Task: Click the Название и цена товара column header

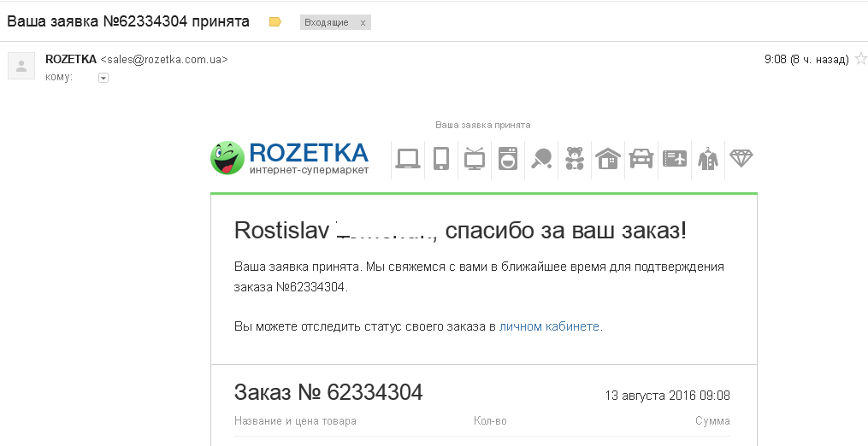Action: coord(295,421)
